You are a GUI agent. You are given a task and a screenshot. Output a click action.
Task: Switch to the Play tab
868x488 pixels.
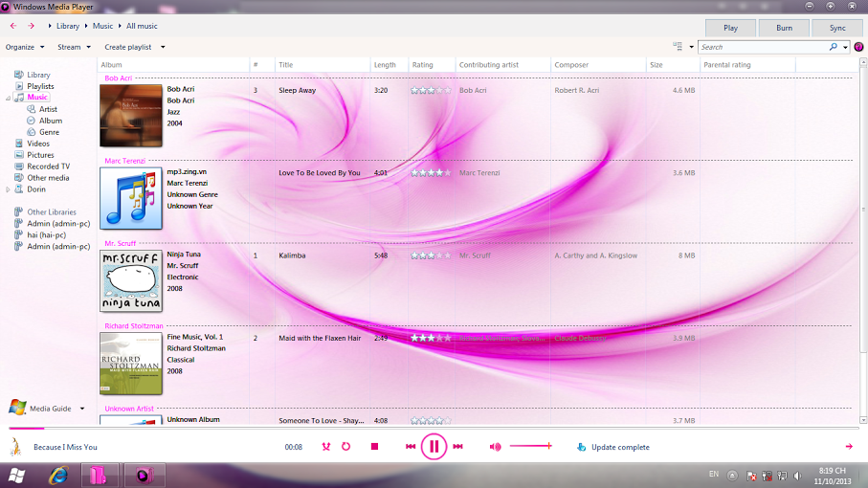730,28
